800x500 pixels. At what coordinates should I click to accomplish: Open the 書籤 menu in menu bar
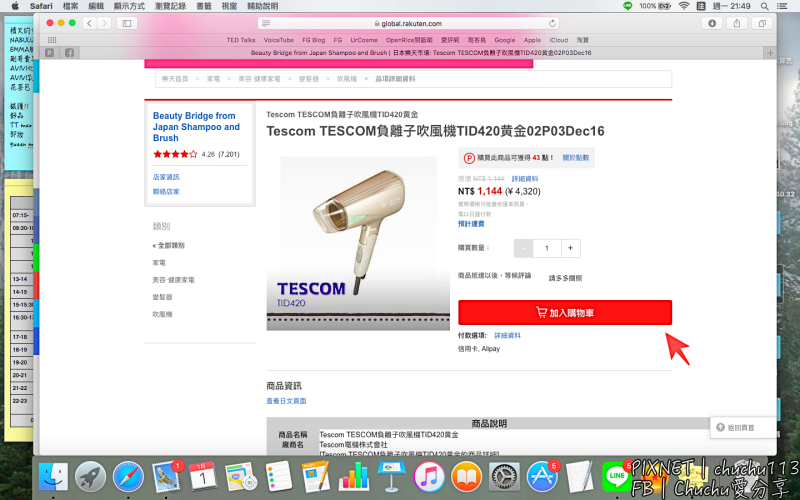(204, 6)
